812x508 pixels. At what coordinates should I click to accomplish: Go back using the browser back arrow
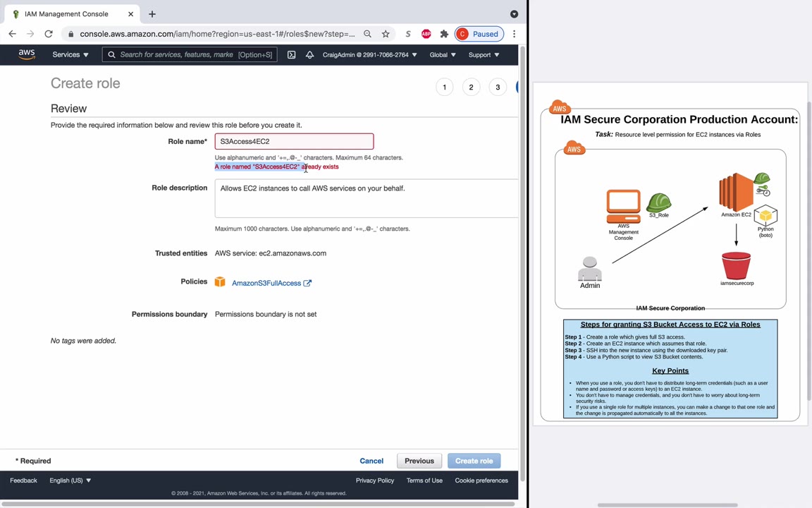point(12,34)
